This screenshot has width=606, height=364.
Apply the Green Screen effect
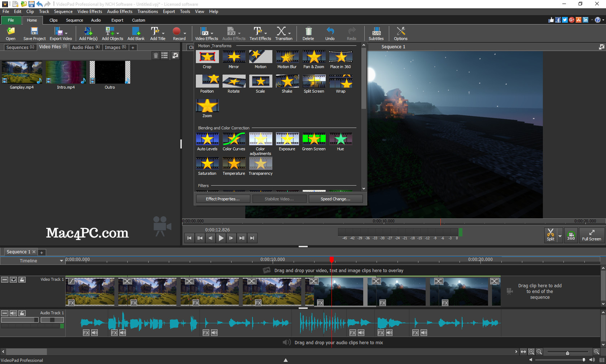tap(314, 142)
